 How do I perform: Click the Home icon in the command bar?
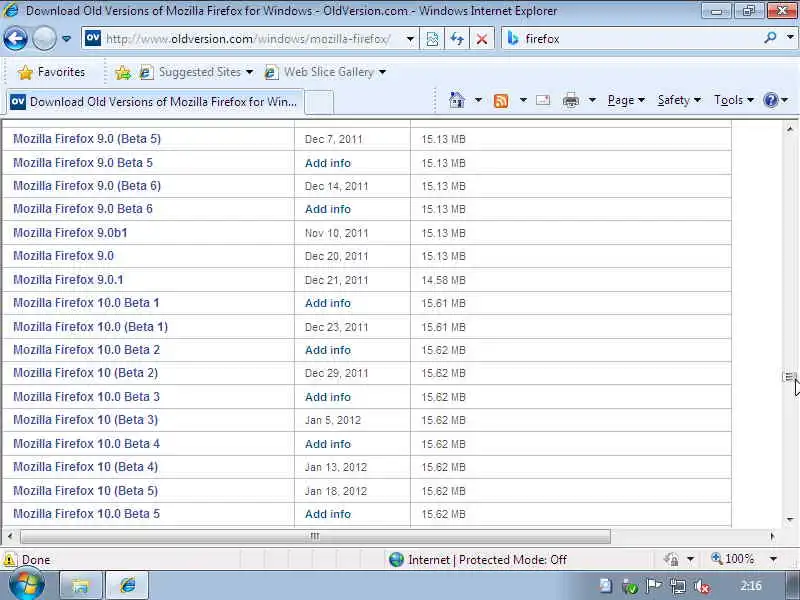click(457, 100)
